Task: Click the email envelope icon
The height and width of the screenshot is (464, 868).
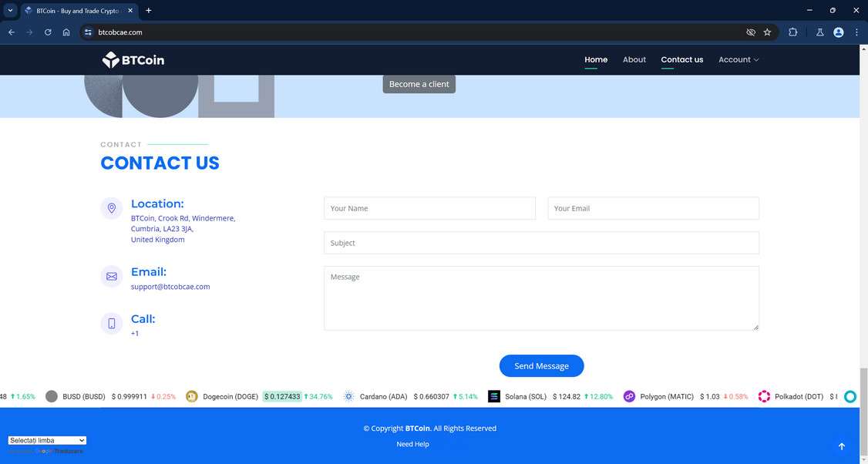Action: 112,276
